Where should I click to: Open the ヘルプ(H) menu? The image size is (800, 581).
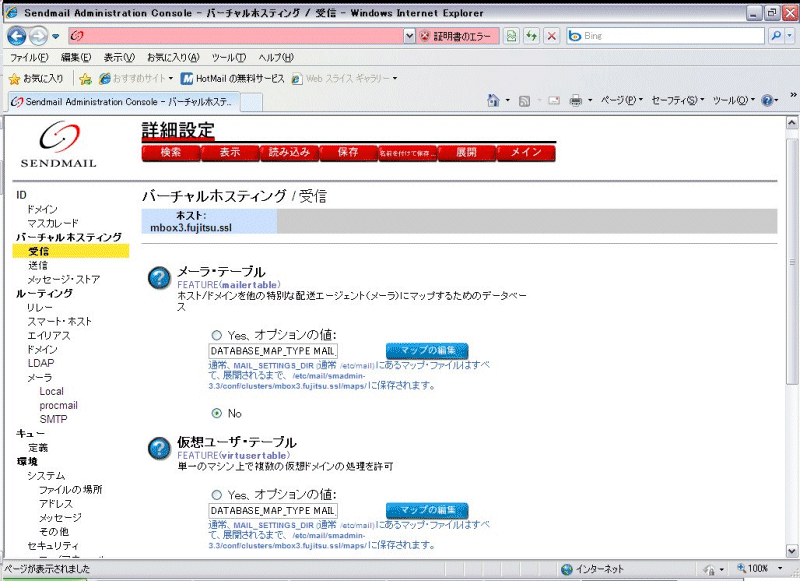(276, 58)
